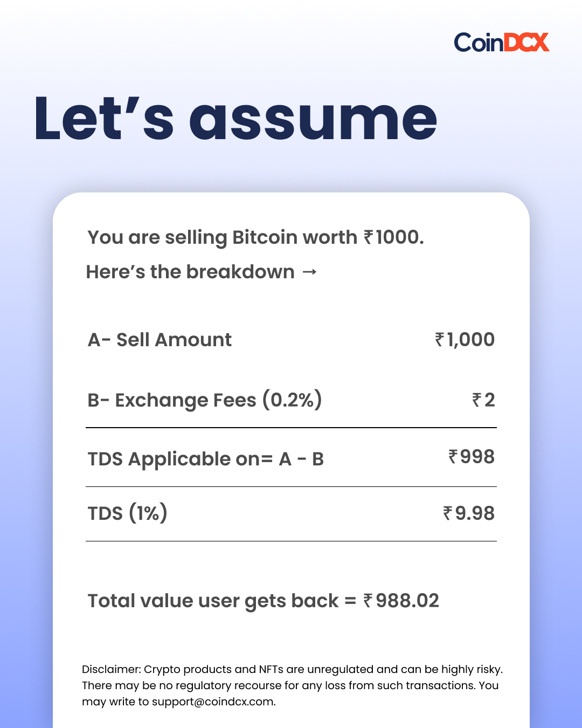Click the Disclaimer paragraph text
Viewport: 582px width, 728px height.
292,685
